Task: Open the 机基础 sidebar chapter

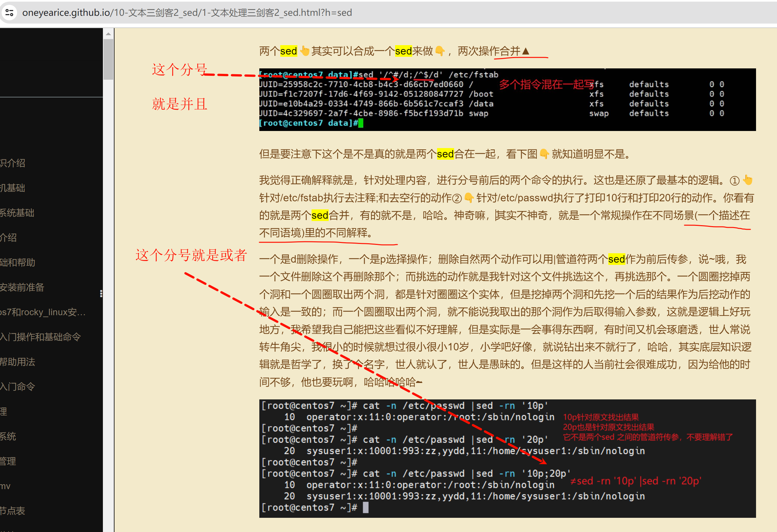Action: coord(13,188)
